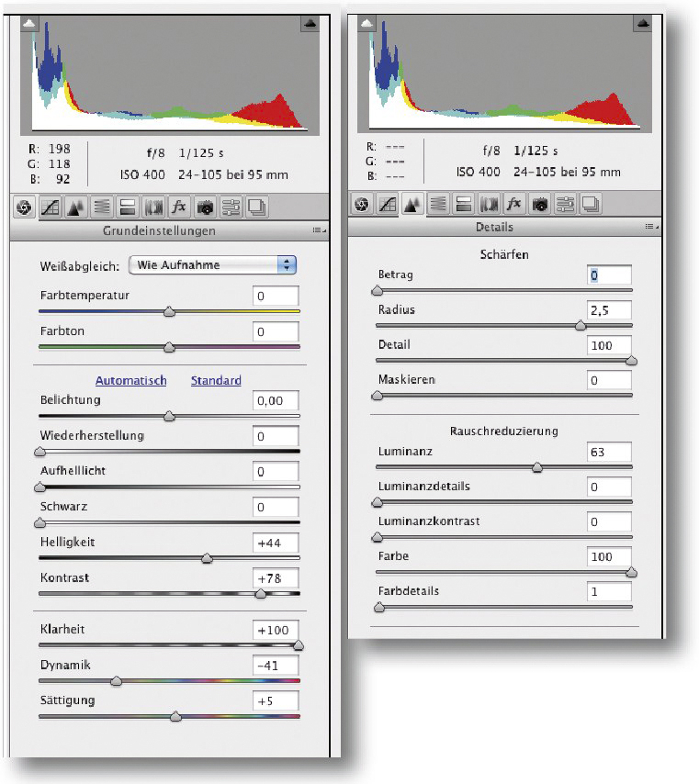The image size is (699, 784).
Task: Focus the Detail value field showing 100
Action: (x=609, y=345)
